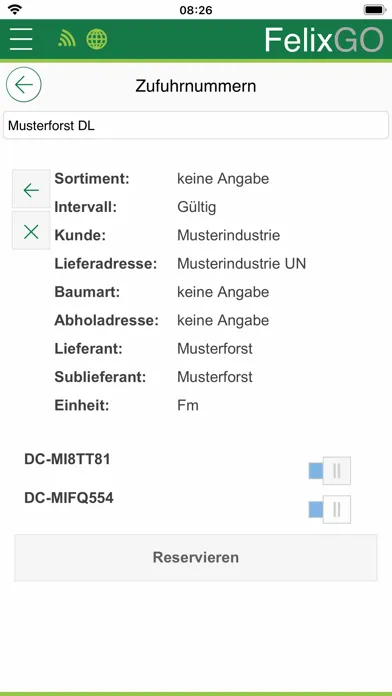Tap the Zufuhrnummern page title
The width and height of the screenshot is (392, 696).
(x=196, y=86)
